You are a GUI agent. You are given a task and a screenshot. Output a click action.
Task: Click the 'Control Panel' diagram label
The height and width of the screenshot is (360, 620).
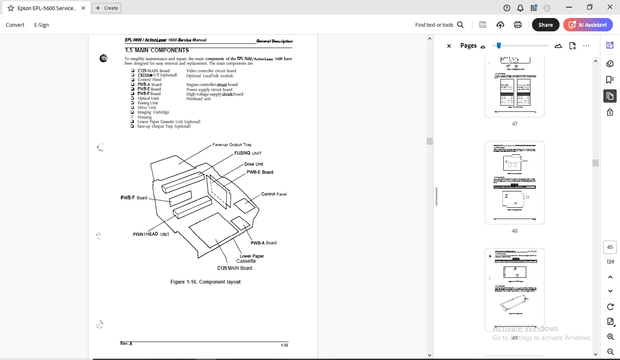pos(274,194)
